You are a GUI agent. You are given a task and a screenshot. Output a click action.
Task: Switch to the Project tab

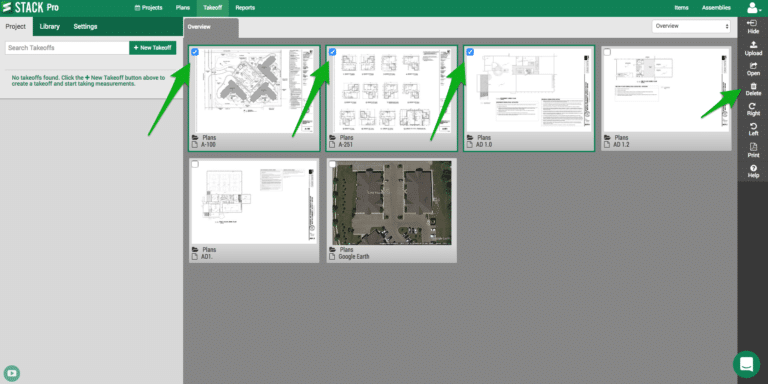16,26
